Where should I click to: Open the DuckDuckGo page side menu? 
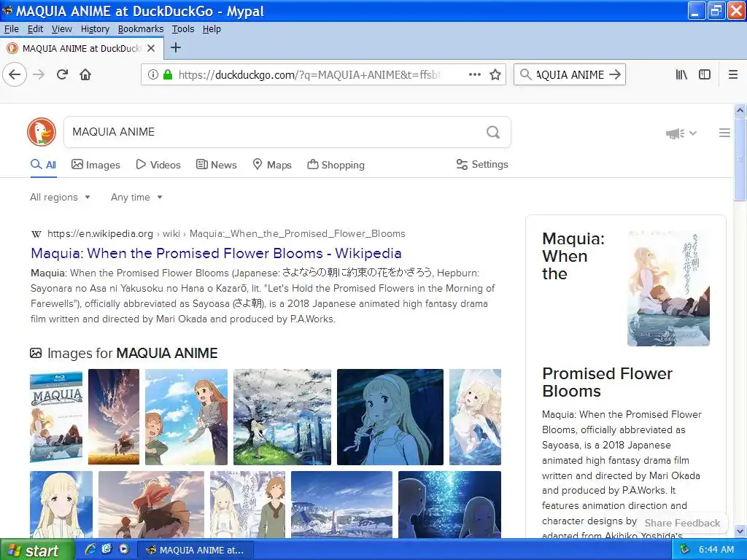724,133
